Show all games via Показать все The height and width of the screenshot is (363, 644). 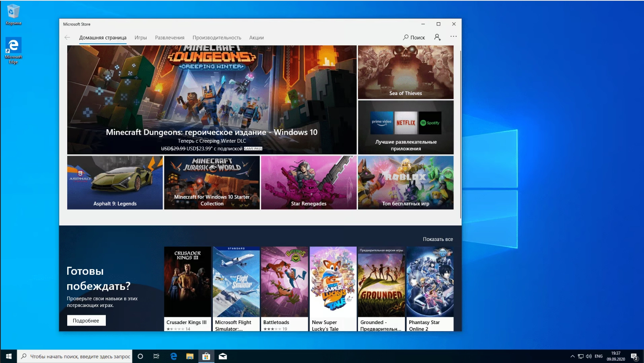(438, 239)
